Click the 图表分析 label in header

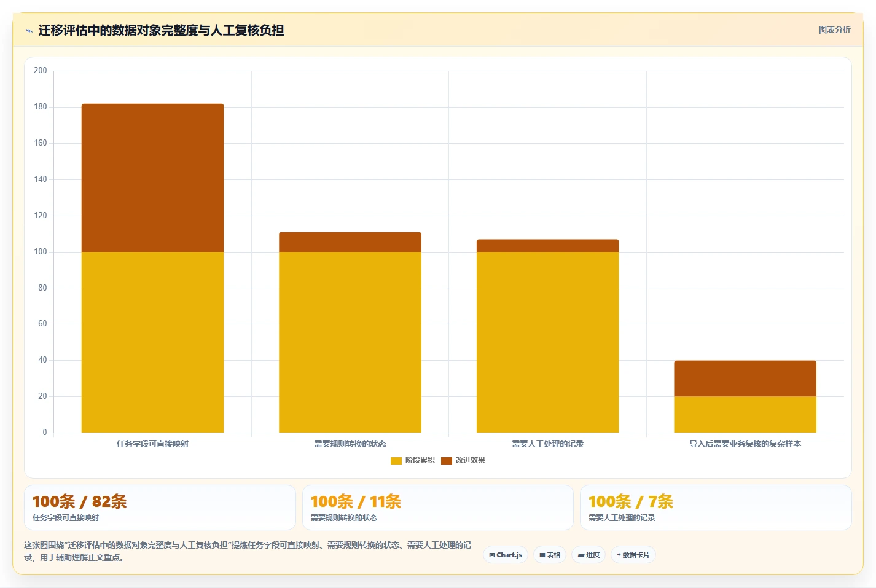click(834, 29)
